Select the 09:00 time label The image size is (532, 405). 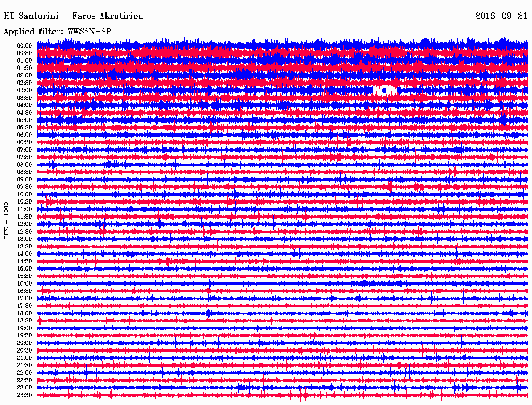pyautogui.click(x=24, y=180)
